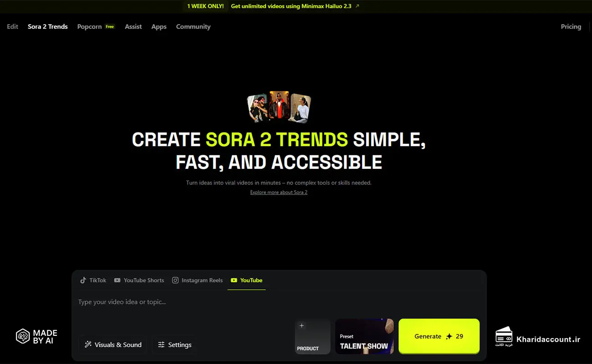Select the YouTube icon on the active tab
This screenshot has height=364, width=592.
[234, 280]
